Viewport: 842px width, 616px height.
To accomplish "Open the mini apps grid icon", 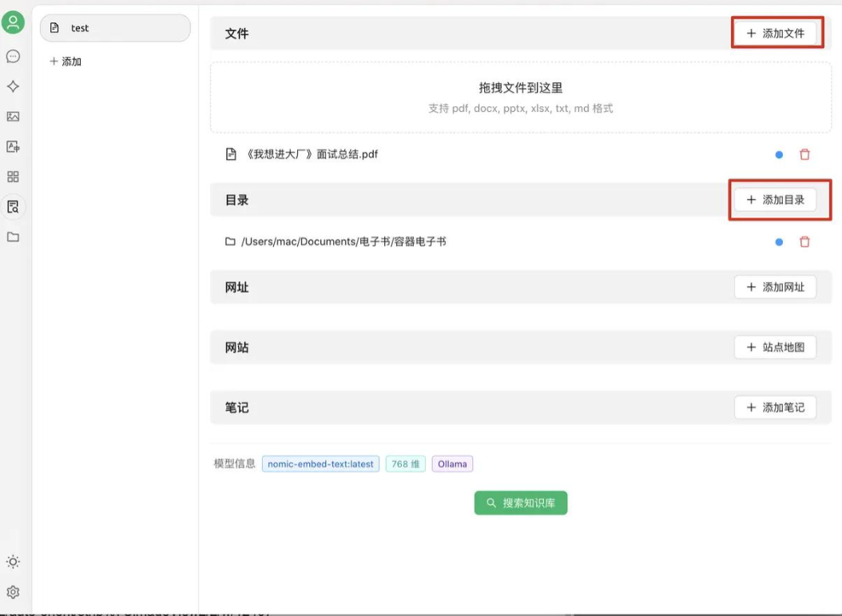I will 13,177.
